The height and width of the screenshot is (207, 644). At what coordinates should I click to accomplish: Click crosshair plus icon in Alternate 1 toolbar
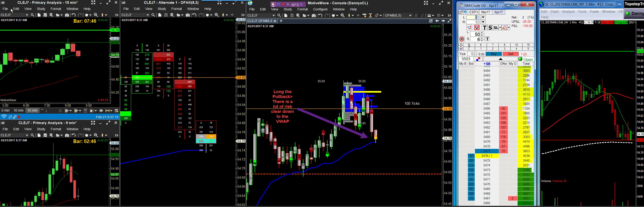coord(232,15)
